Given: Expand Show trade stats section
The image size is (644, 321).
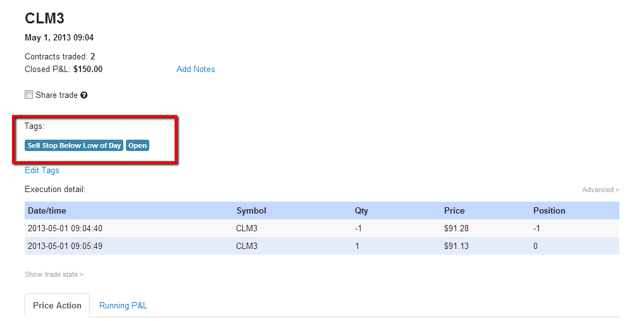Looking at the screenshot, I should (x=54, y=274).
